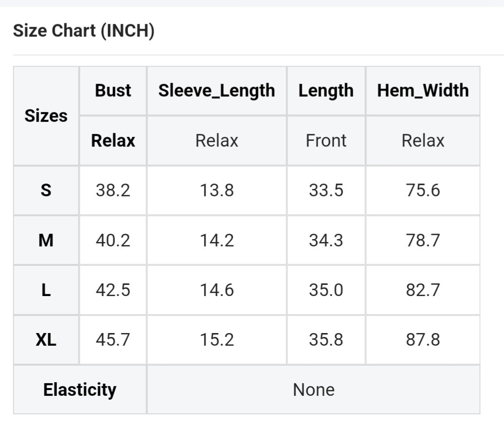Select the None elasticity value cell
Viewport: 504px width, 428px height.
(313, 390)
